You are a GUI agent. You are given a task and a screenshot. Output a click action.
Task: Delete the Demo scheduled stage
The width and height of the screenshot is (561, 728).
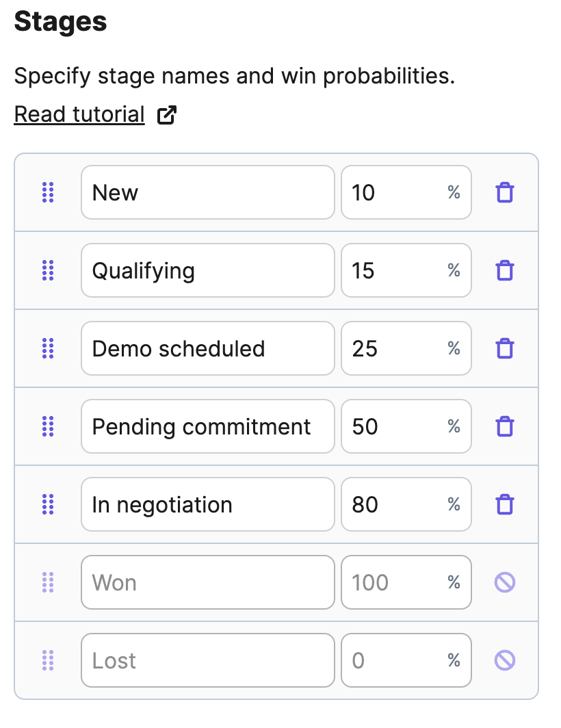[x=505, y=349]
